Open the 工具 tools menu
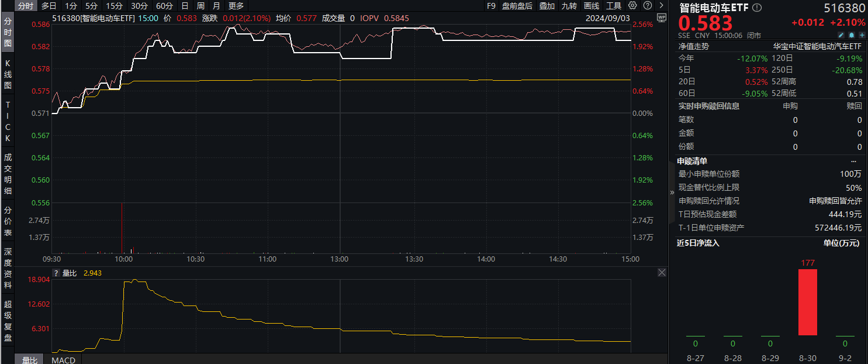Screen dimensions: 868x364 (x=613, y=6)
